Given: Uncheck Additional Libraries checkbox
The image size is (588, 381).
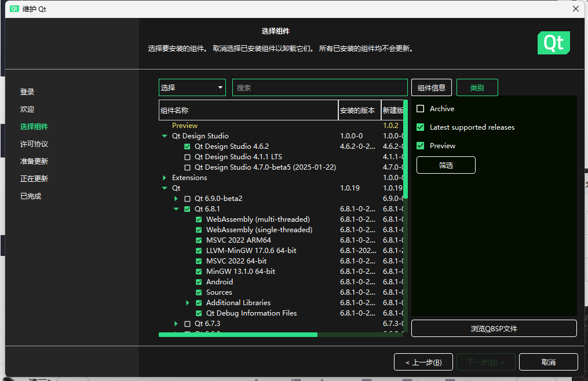Looking at the screenshot, I should pyautogui.click(x=199, y=303).
